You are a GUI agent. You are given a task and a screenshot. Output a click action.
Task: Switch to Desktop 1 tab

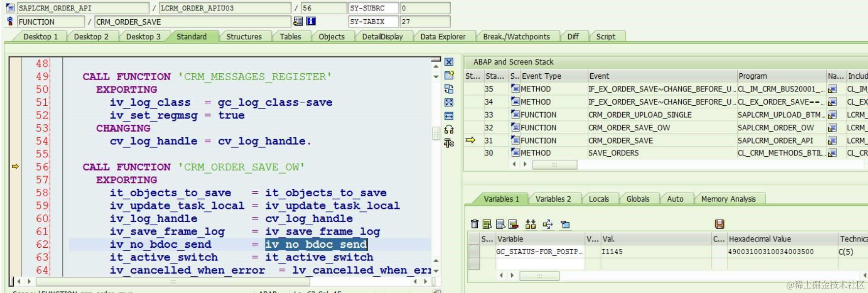tap(40, 36)
